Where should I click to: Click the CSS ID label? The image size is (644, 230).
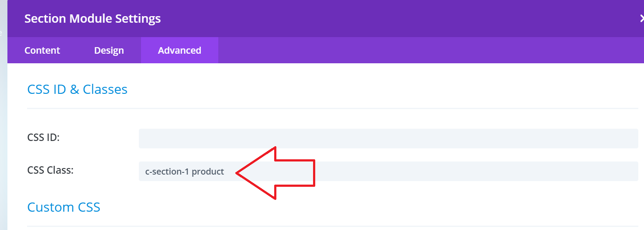click(43, 137)
